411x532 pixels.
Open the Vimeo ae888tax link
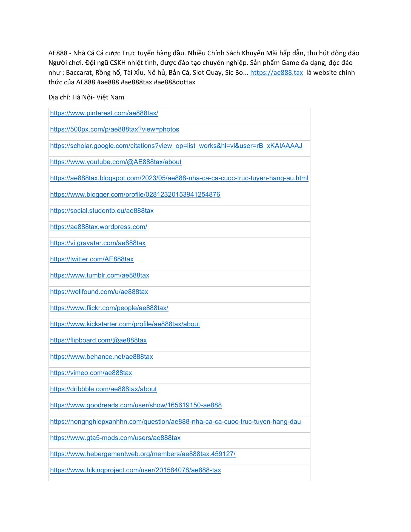pyautogui.click(x=91, y=373)
